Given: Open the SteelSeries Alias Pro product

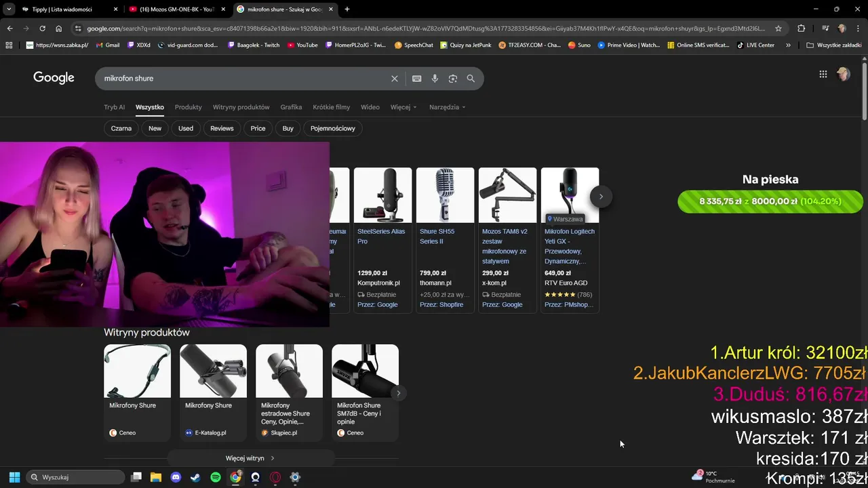Looking at the screenshot, I should tap(382, 240).
